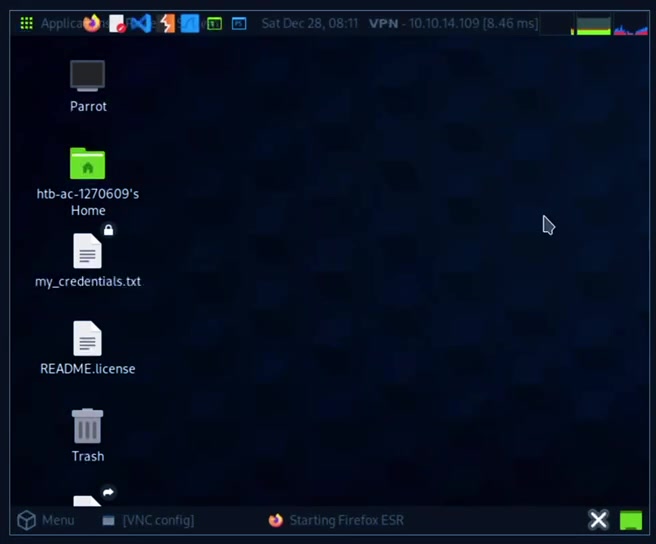The image size is (656, 544).
Task: Open the blue PowerShell launcher icon
Action: coord(239,23)
